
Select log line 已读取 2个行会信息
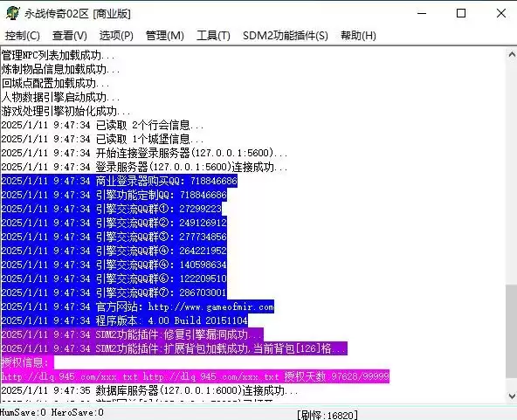tap(102, 125)
